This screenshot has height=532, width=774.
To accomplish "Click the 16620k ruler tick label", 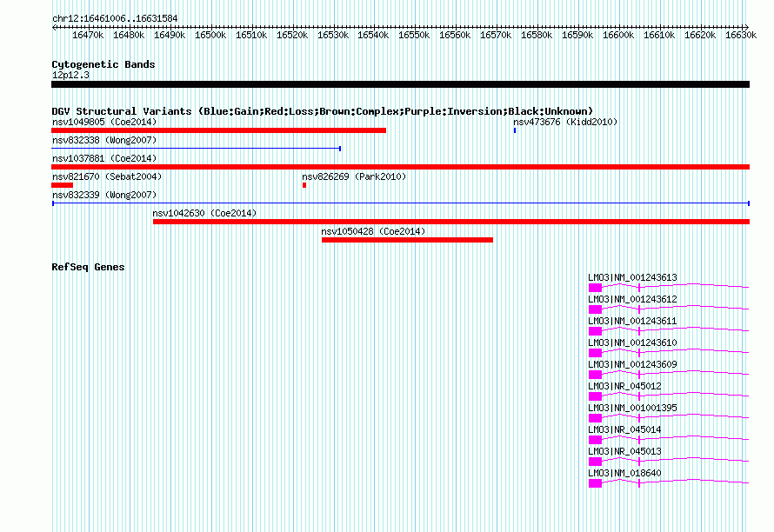I will coord(700,35).
